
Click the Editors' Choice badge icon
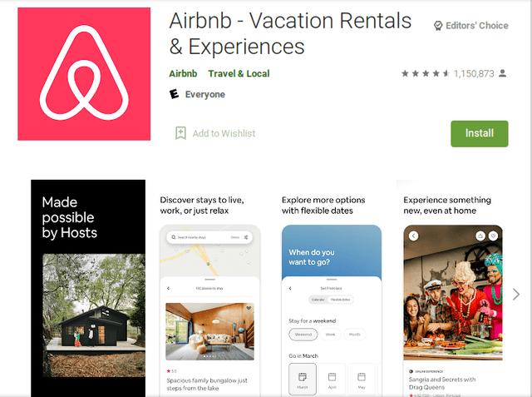pos(438,26)
